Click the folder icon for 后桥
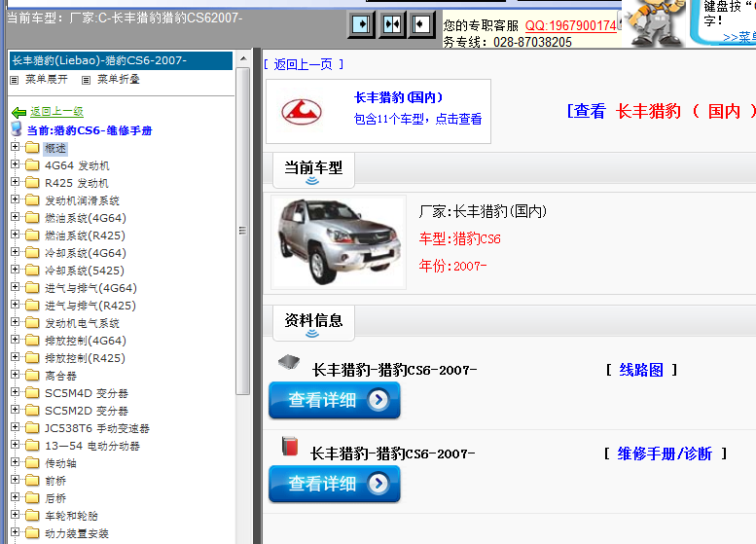Viewport: 756px width, 544px height. [x=32, y=497]
